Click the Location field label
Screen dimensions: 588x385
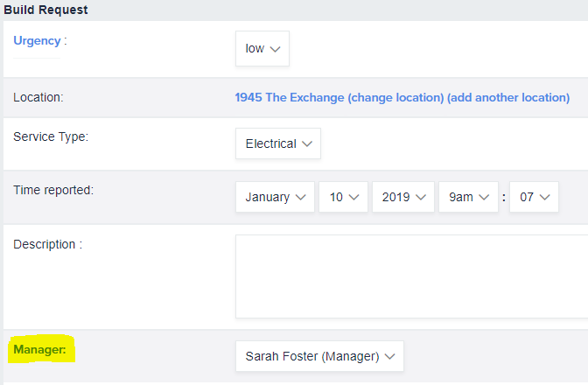pos(38,97)
